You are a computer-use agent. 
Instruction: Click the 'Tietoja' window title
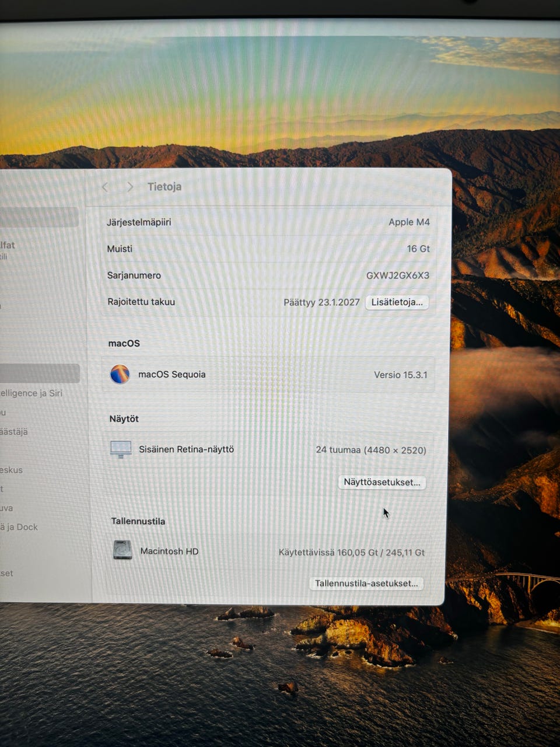click(x=164, y=187)
